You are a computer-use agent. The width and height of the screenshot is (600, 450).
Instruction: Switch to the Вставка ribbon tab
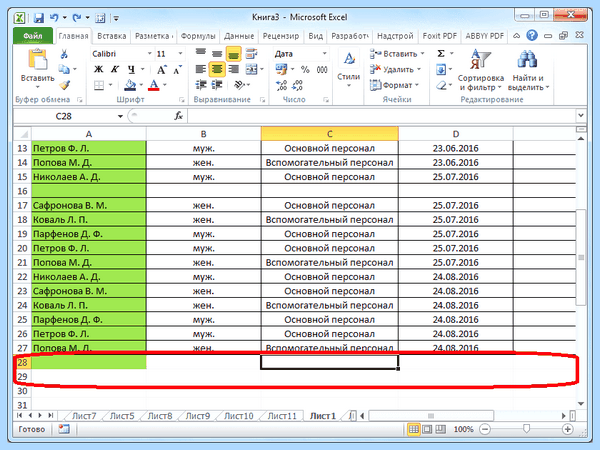(x=111, y=36)
